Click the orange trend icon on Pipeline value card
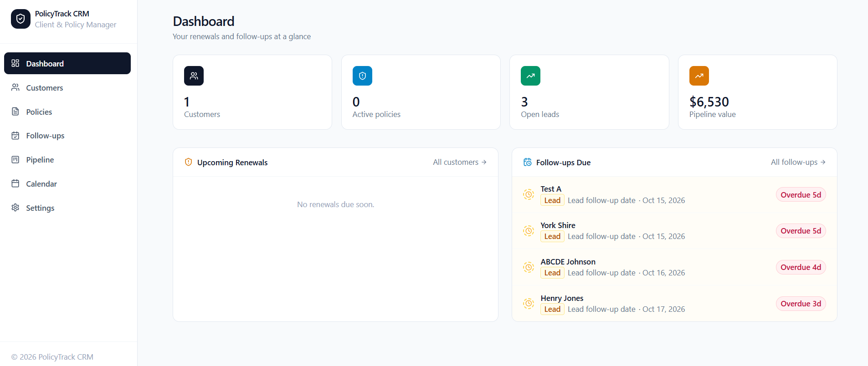868x366 pixels. (699, 76)
